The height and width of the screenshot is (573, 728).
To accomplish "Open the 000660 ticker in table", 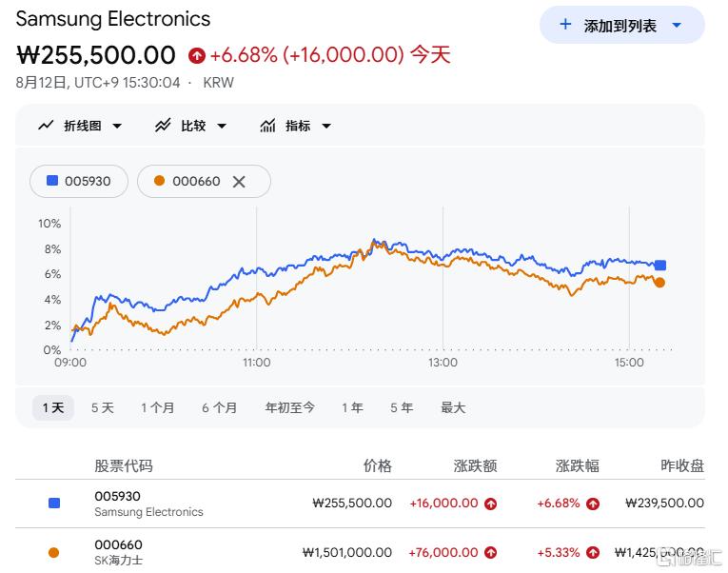I will tap(118, 544).
